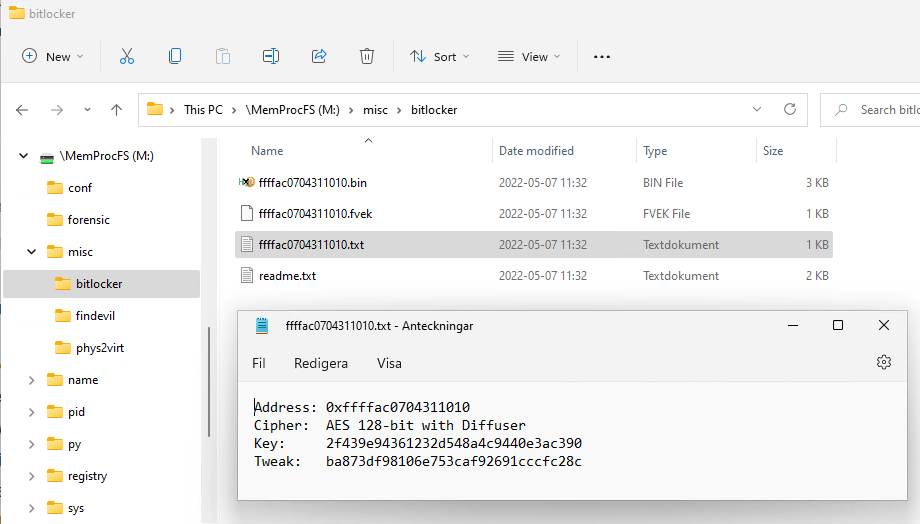
Task: Click the Rename icon in toolbar
Action: 270,56
